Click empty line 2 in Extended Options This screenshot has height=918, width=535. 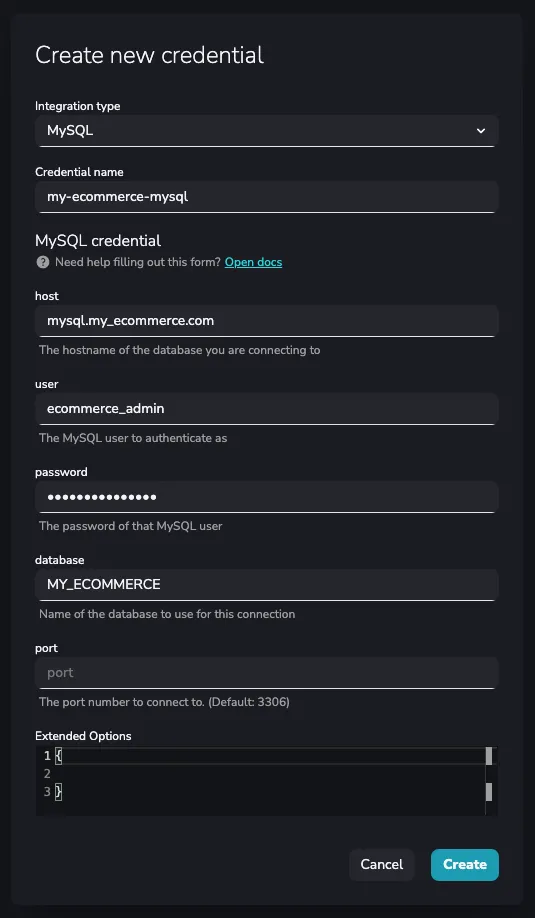point(269,774)
